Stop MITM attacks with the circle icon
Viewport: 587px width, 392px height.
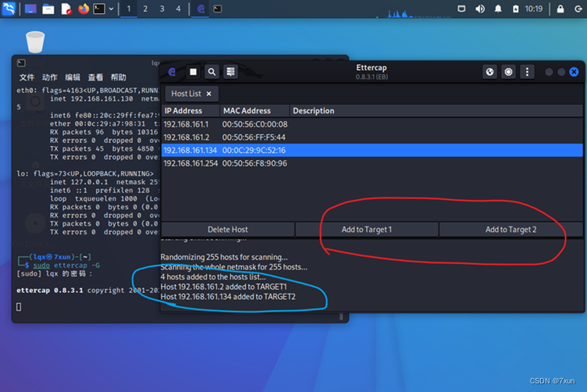[508, 72]
